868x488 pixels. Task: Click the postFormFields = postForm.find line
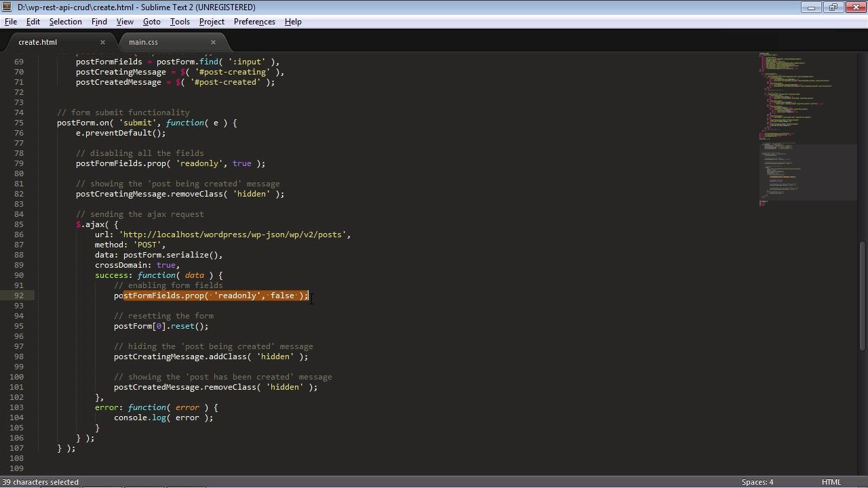[178, 62]
